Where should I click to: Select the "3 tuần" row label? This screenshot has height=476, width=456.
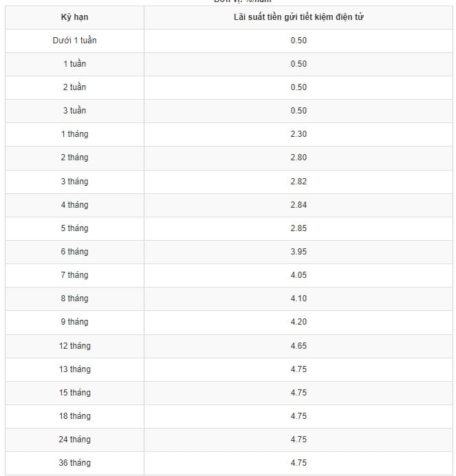tap(74, 111)
